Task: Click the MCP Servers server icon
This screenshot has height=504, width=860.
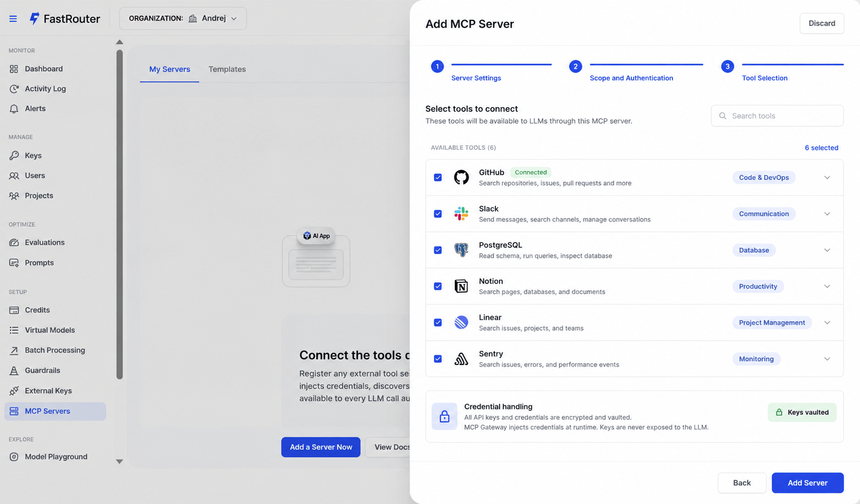Action: click(x=14, y=411)
